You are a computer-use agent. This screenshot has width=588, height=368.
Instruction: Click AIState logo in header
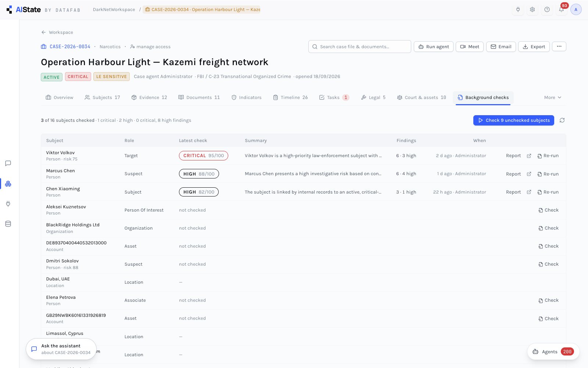coord(24,10)
